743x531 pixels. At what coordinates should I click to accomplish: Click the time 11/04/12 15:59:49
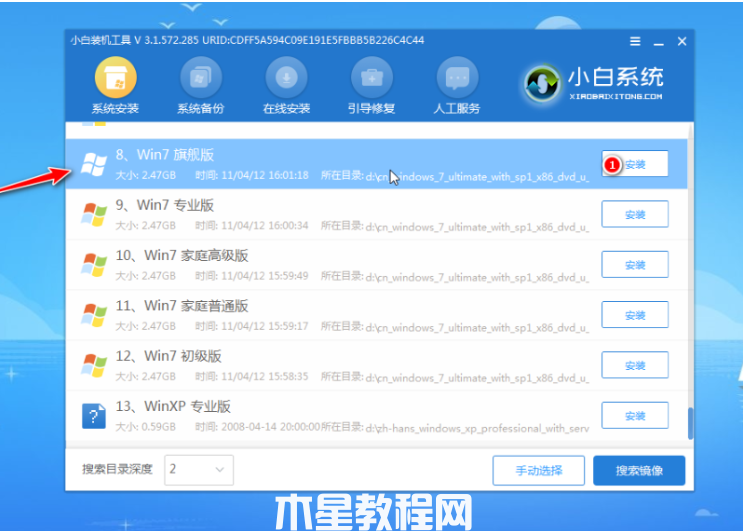265,276
